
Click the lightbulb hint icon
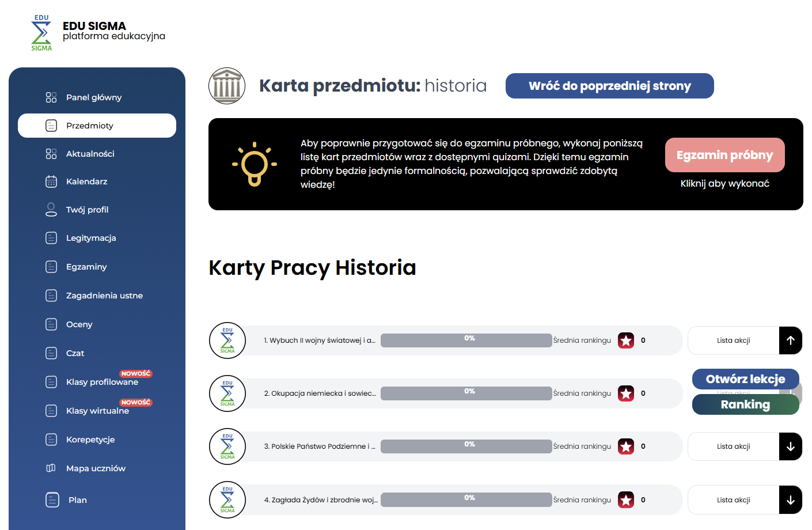[255, 164]
